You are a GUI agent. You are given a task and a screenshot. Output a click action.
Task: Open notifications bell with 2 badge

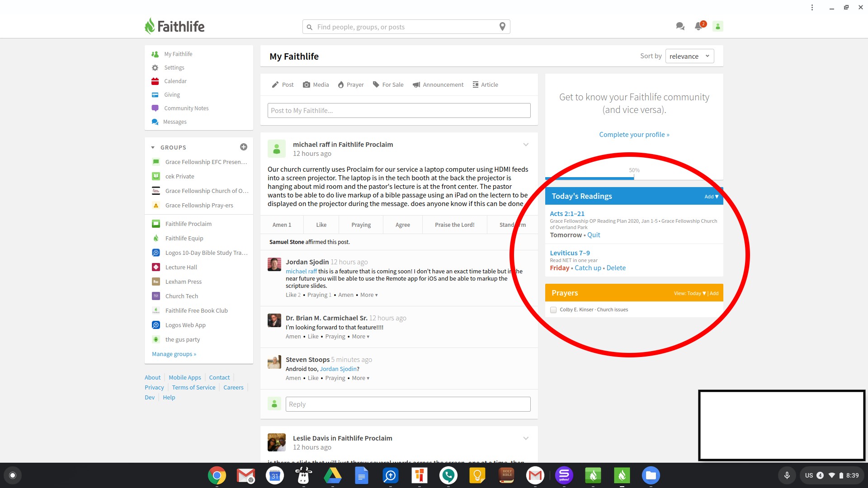(700, 26)
